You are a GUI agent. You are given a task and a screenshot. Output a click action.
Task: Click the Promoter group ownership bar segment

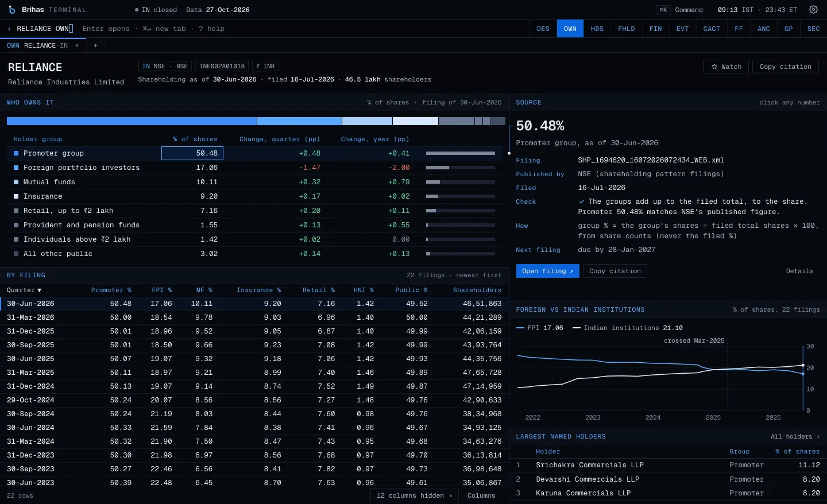coord(132,121)
